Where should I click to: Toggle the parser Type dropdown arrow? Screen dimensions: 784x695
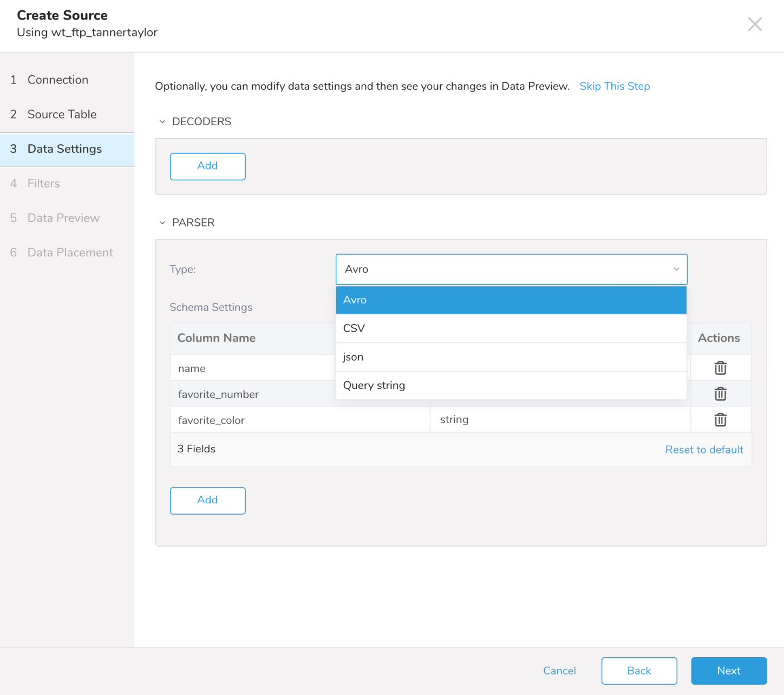coord(676,269)
